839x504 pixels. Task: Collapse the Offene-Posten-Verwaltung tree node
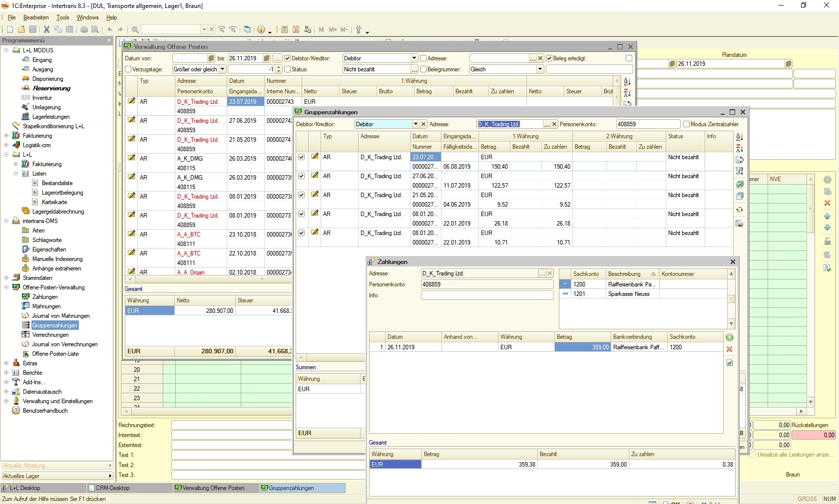[6, 287]
